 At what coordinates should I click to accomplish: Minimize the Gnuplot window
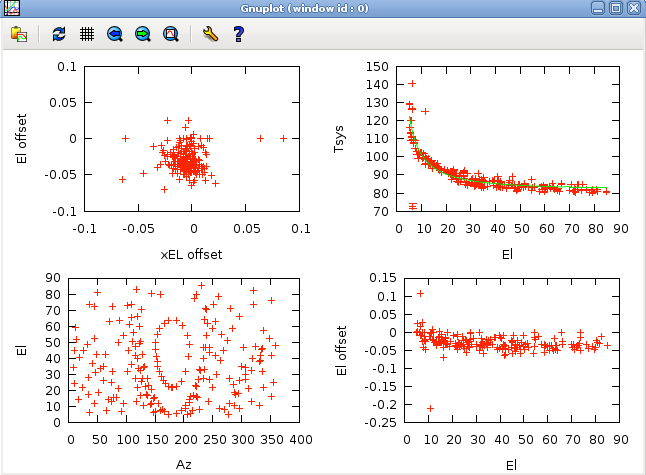pos(597,8)
